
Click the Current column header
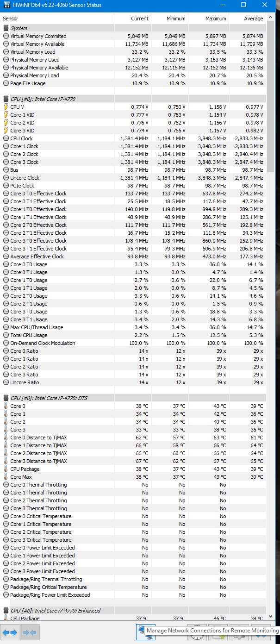tap(139, 19)
